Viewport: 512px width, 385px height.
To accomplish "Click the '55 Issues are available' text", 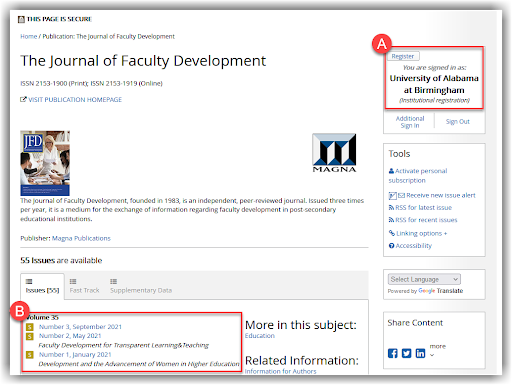I will point(61,260).
